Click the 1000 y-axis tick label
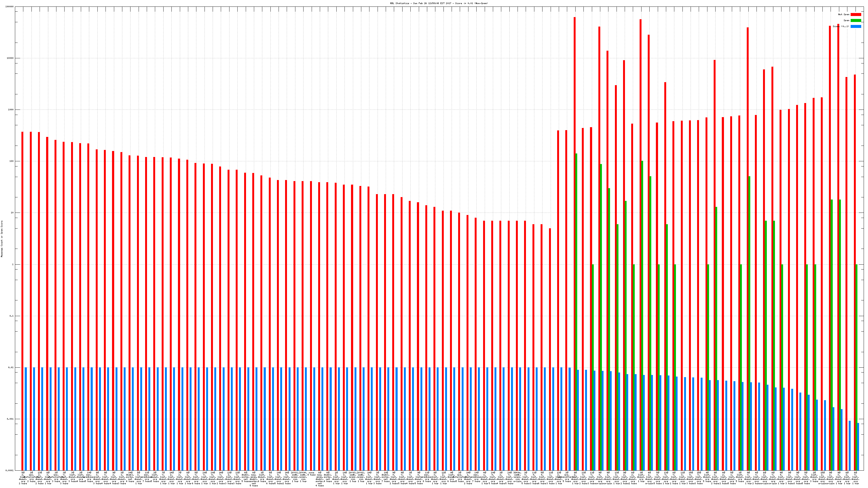Viewport: 868px width, 488px height. click(11, 110)
